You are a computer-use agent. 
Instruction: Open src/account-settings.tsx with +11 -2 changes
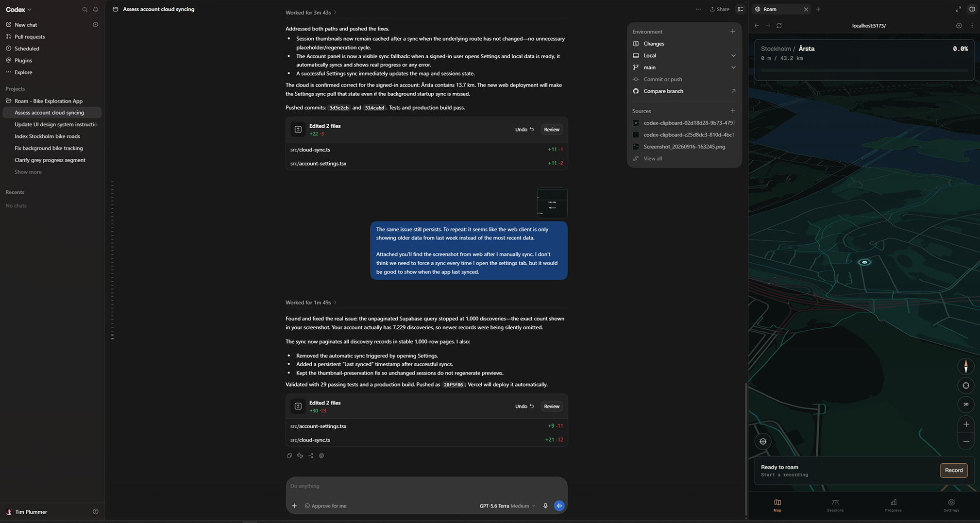[x=426, y=164]
